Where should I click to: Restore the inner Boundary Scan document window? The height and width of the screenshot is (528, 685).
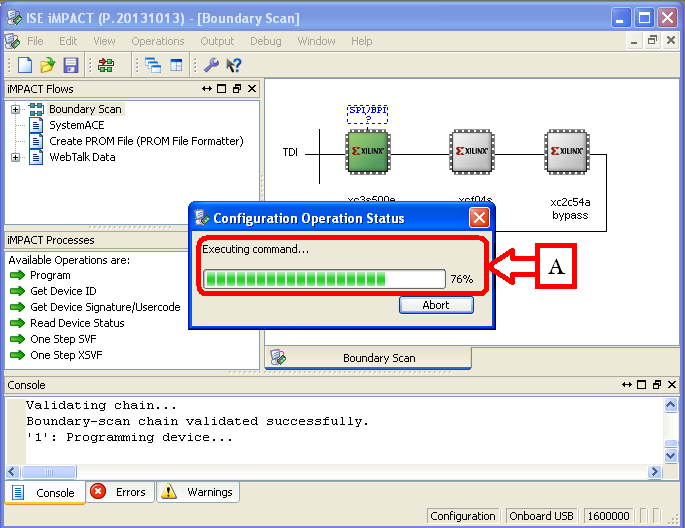point(653,41)
